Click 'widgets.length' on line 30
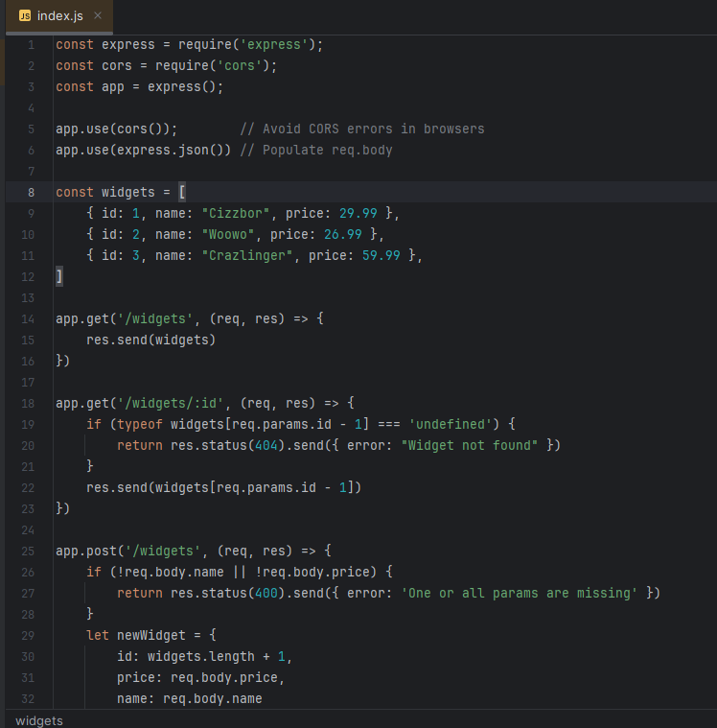Screen dimensions: 717x728 pyautogui.click(x=201, y=656)
